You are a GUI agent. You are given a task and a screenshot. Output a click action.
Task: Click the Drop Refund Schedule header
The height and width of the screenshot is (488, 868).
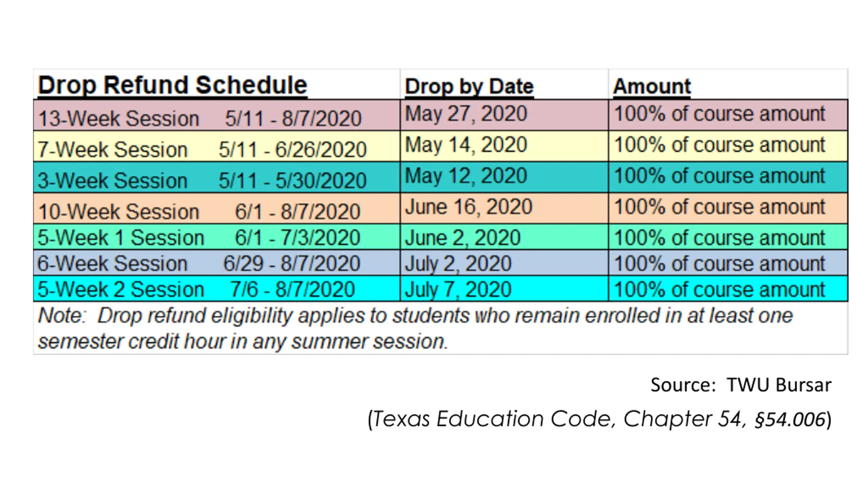172,85
